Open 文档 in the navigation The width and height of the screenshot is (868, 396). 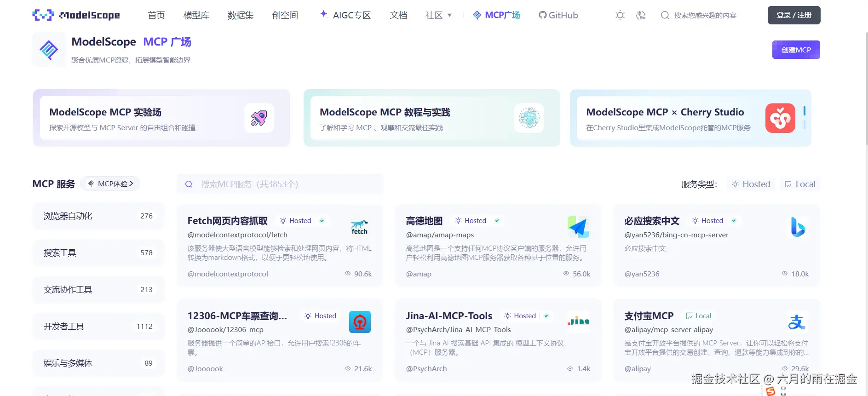tap(398, 15)
